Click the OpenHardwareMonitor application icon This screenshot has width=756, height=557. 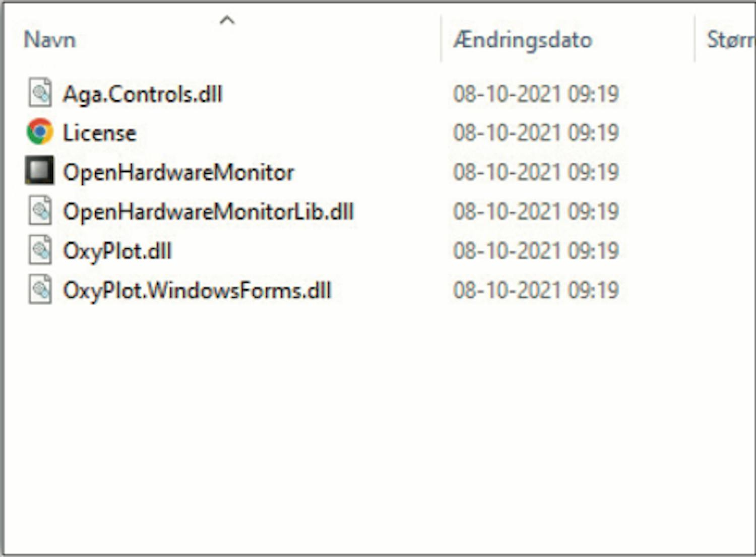pyautogui.click(x=40, y=171)
